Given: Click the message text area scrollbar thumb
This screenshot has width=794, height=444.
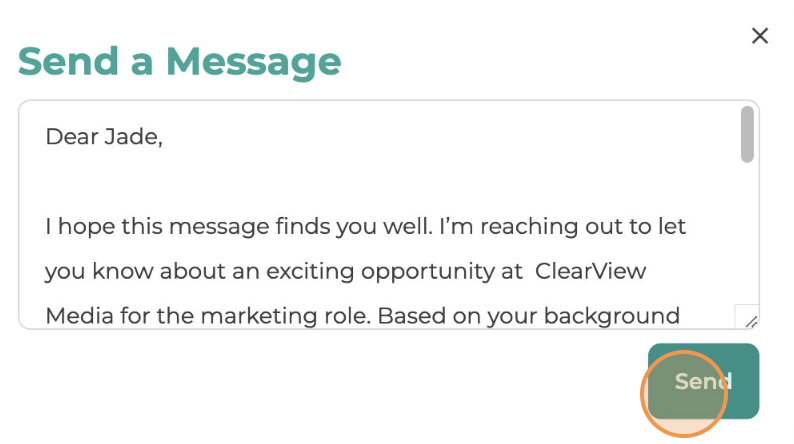Looking at the screenshot, I should point(747,134).
